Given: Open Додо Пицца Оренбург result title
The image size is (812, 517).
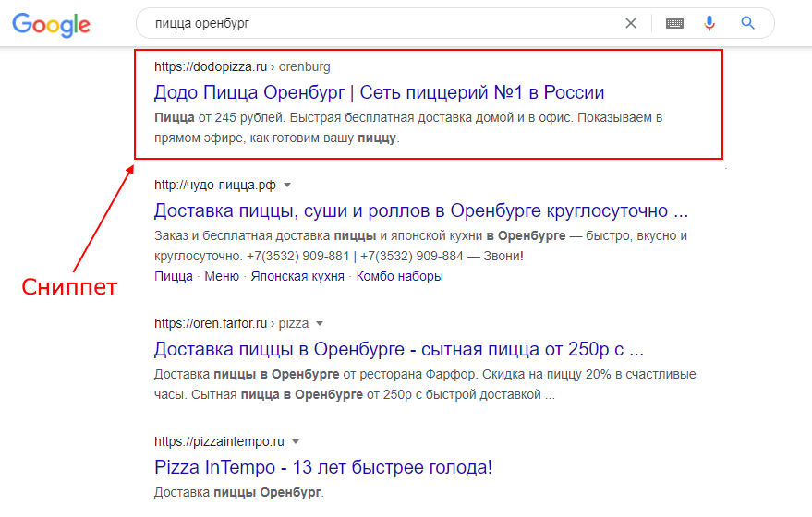Looking at the screenshot, I should coord(379,92).
